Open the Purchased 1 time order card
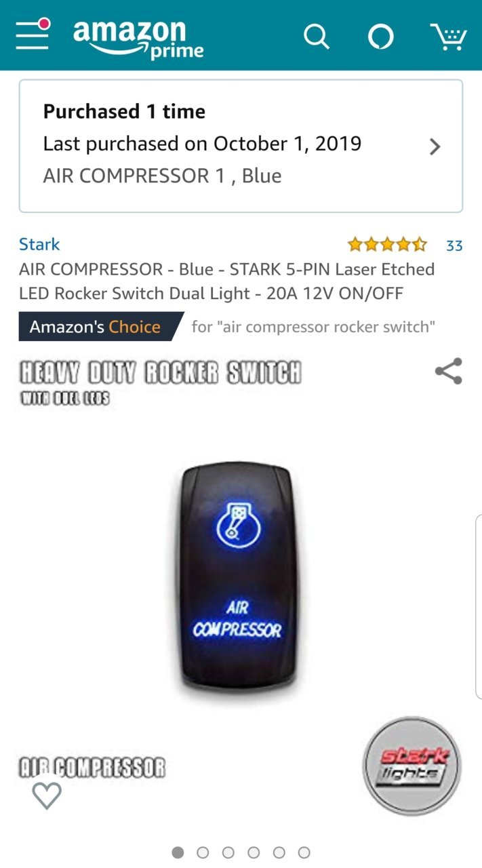 241,146
